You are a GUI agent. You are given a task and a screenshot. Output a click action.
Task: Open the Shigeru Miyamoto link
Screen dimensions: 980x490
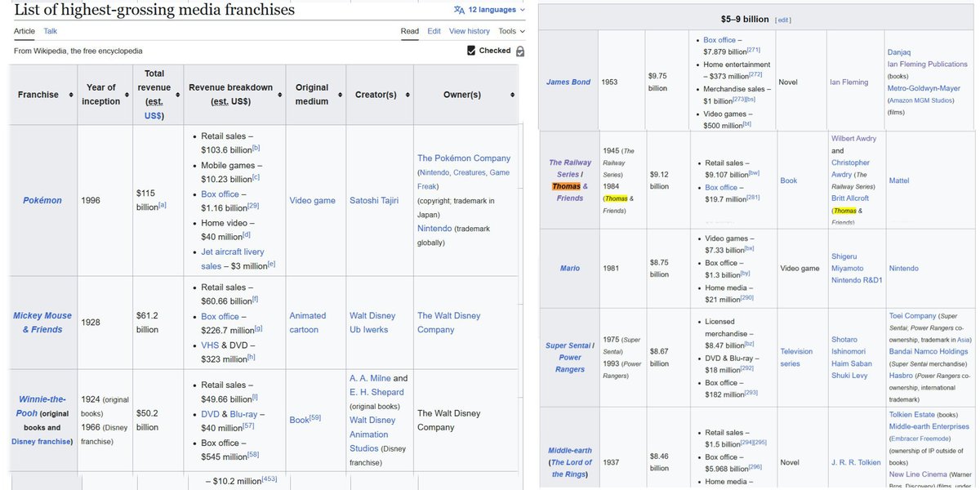tap(848, 262)
